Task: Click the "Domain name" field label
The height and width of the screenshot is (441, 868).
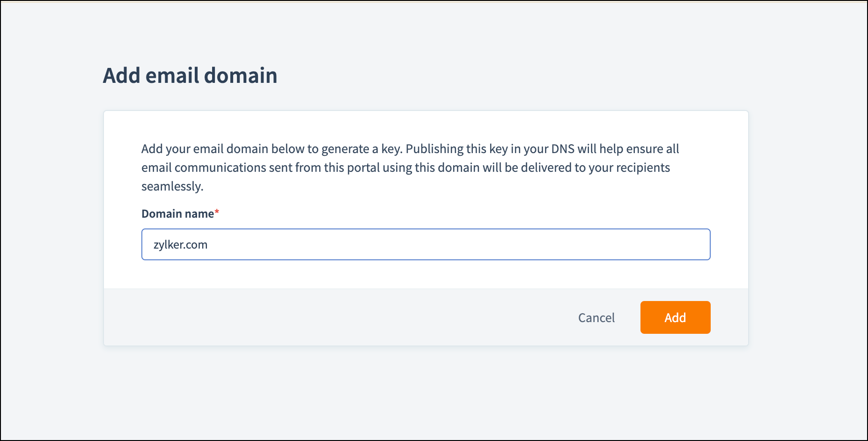Action: click(x=177, y=214)
